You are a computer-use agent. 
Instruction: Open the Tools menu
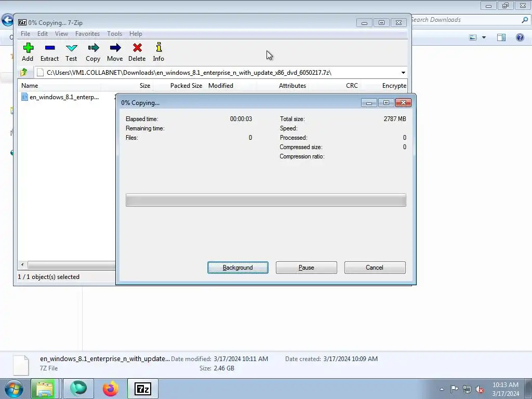(115, 34)
